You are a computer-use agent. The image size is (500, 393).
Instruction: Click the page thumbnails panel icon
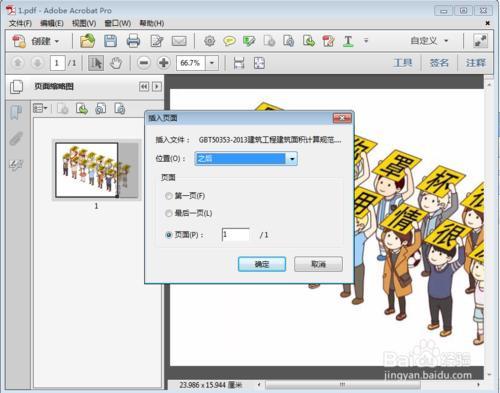(16, 87)
